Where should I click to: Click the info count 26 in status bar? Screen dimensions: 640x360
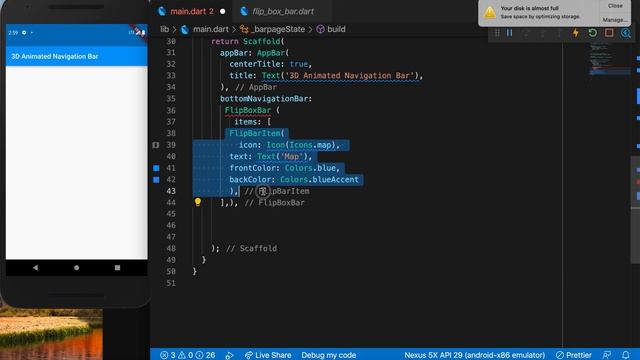point(205,355)
